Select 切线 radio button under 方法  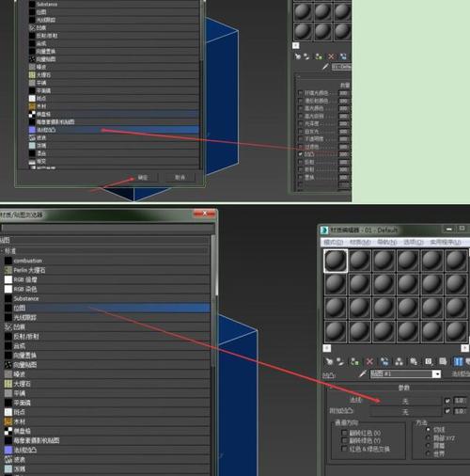pyautogui.click(x=428, y=430)
